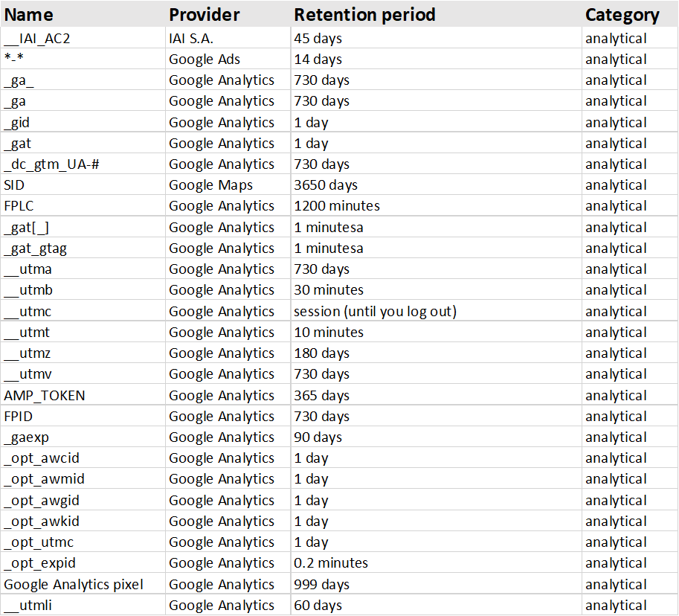This screenshot has height=616, width=679.
Task: Select the 3650 days retention cell
Action: (x=325, y=185)
